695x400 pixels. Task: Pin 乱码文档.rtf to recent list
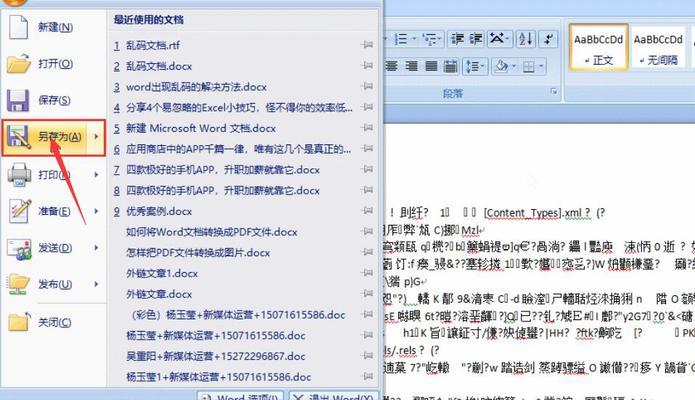[367, 45]
